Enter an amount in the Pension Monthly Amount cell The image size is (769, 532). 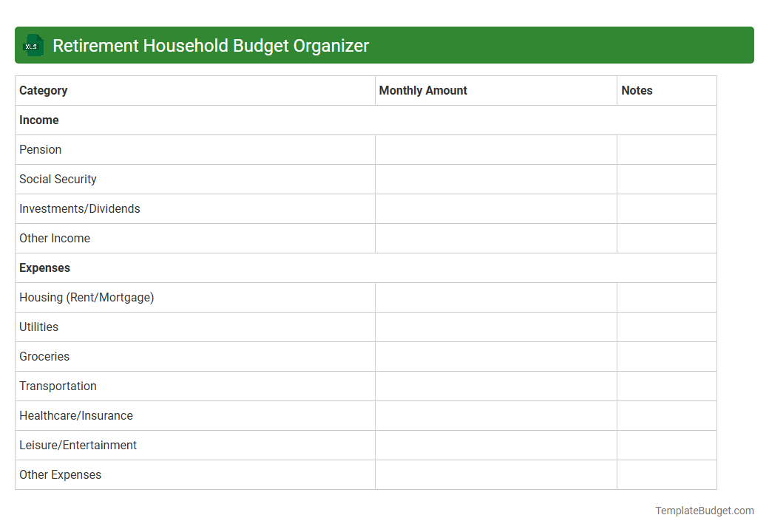point(495,149)
